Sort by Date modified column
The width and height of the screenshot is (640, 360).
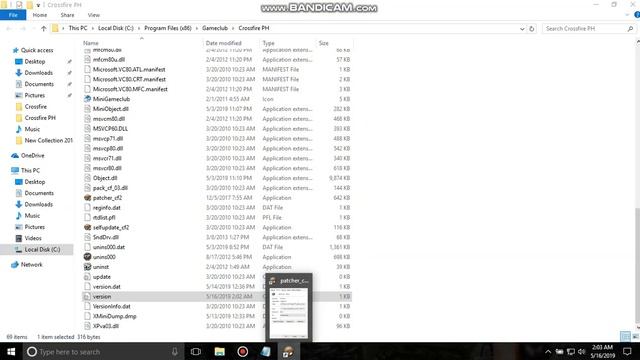[x=223, y=43]
